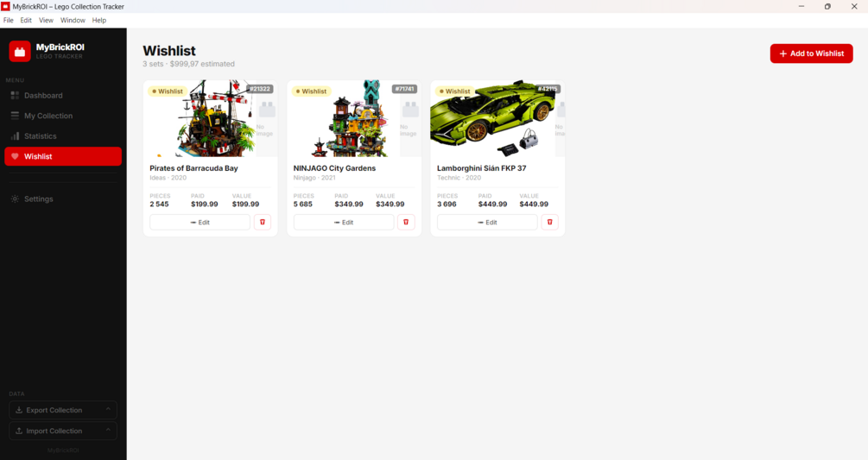The image size is (868, 460).
Task: Restore down the MyBrickROI window
Action: click(827, 6)
